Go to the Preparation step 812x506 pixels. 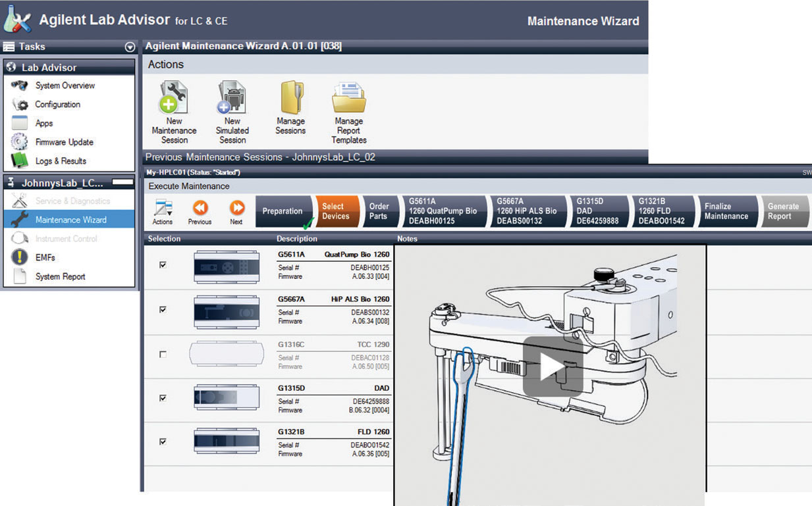tap(284, 211)
